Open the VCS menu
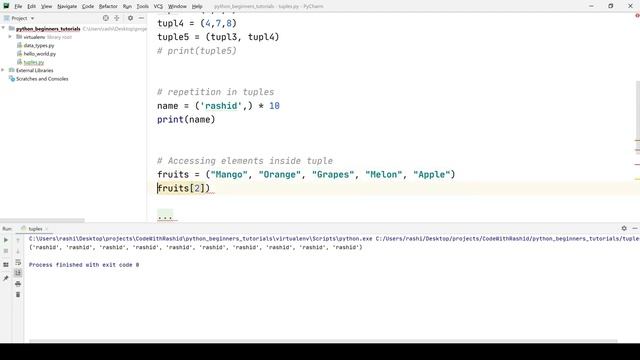The width and height of the screenshot is (640, 360). tap(158, 6)
